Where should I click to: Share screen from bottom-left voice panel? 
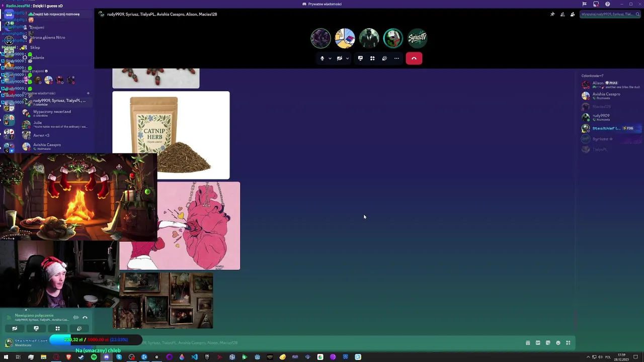tap(36, 328)
